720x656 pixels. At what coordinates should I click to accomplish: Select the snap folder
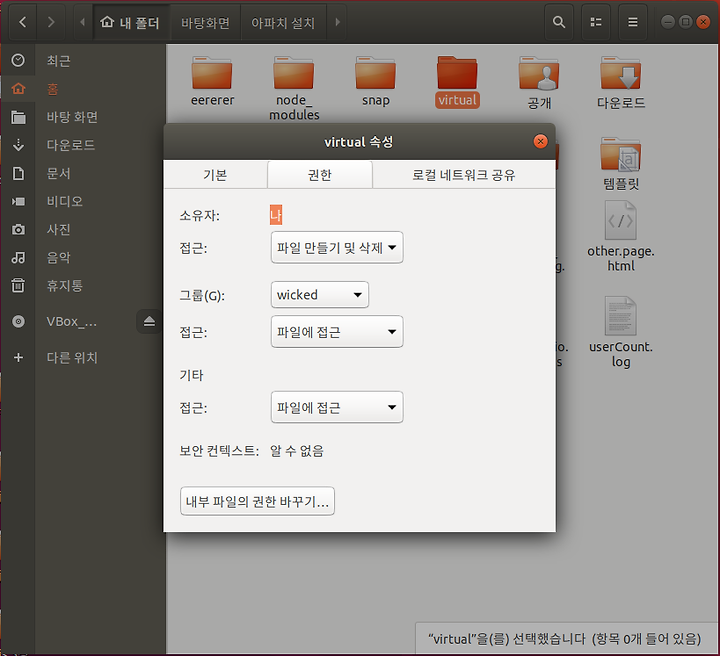pos(375,81)
